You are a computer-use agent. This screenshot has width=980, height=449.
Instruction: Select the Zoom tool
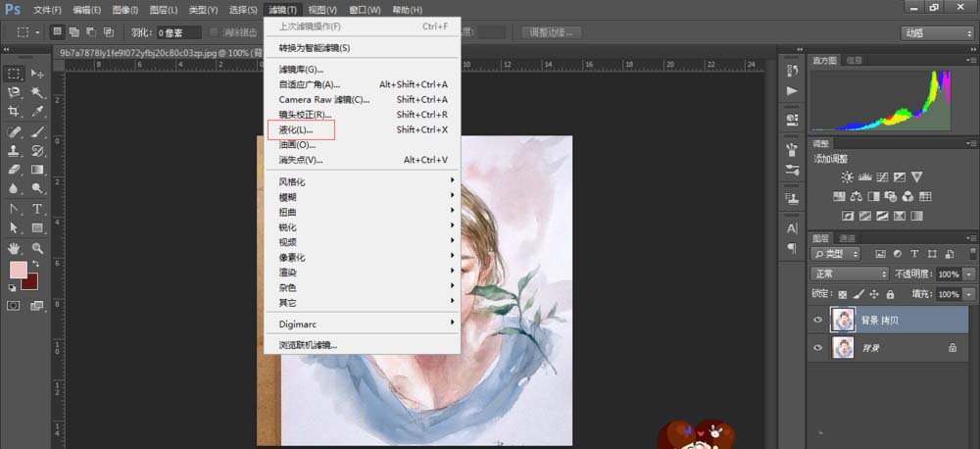pyautogui.click(x=37, y=248)
